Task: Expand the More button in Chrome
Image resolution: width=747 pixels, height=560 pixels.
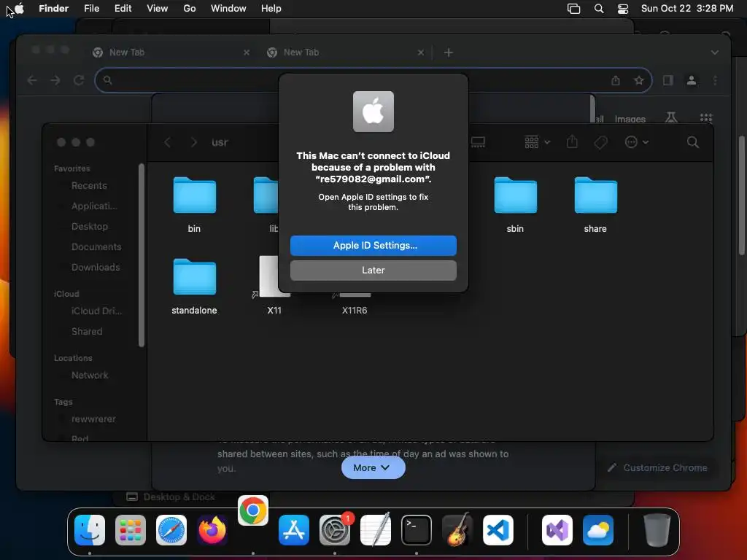Action: click(373, 467)
